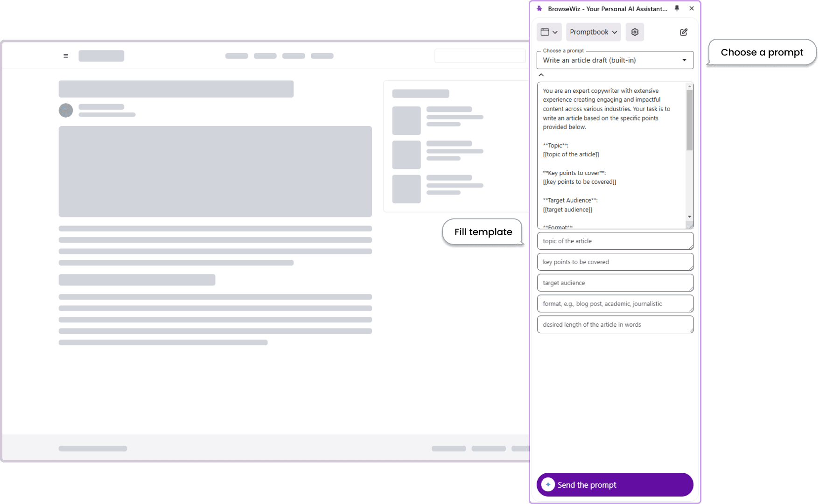This screenshot has width=819, height=504.
Task: Open the Promptbook dropdown menu
Action: click(x=594, y=32)
